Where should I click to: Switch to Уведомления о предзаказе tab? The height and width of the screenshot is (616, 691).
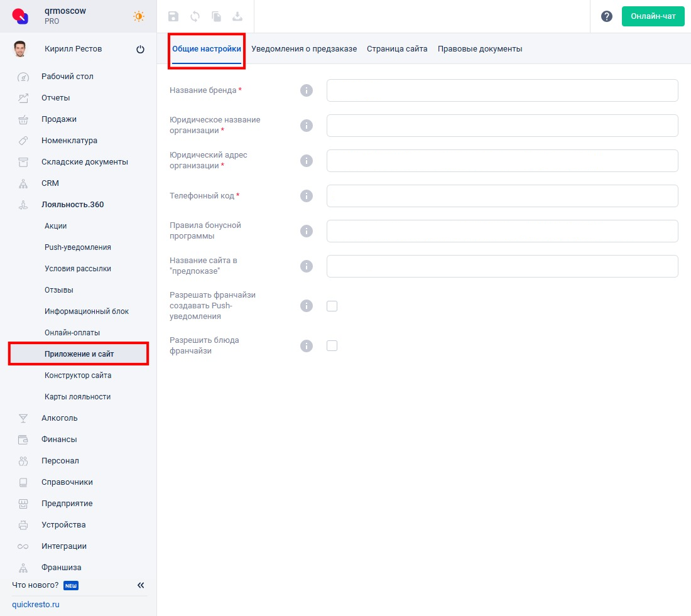tap(304, 49)
